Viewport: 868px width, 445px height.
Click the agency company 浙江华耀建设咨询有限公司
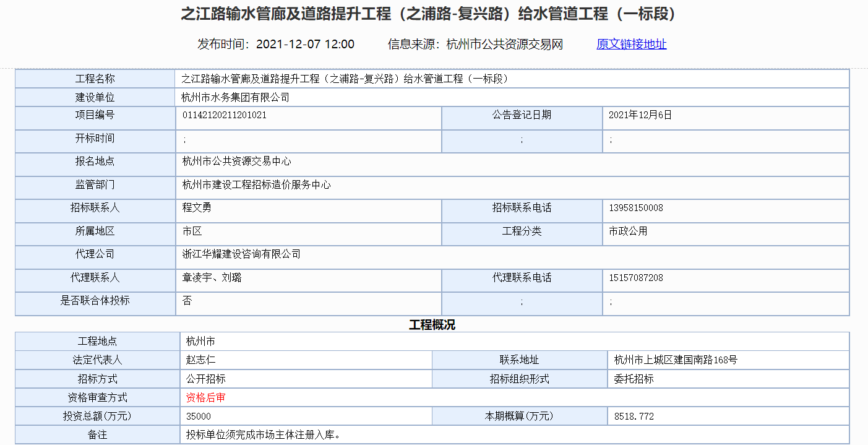tap(241, 254)
